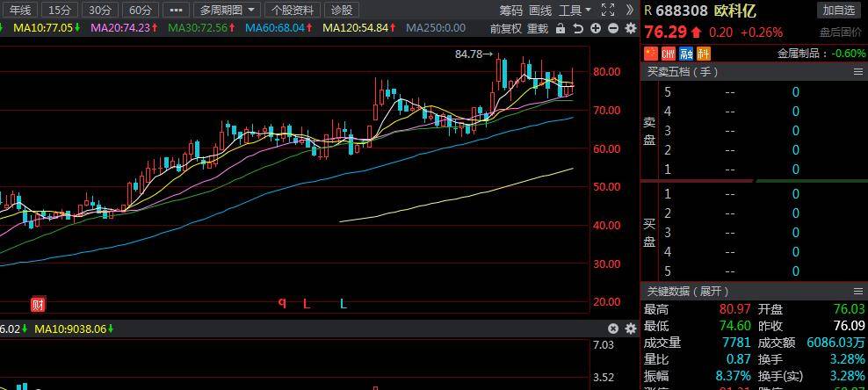Open main chart settings gear

(630, 28)
